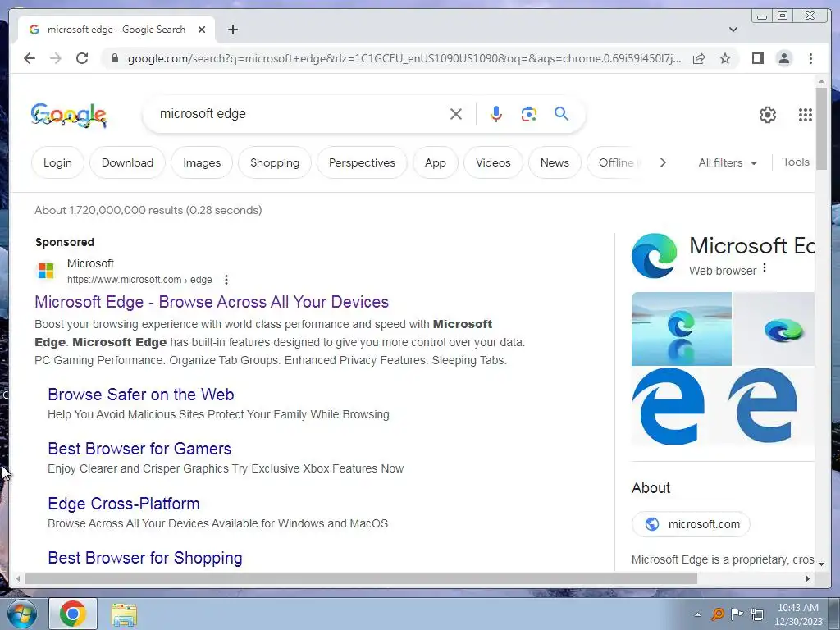Viewport: 840px width, 630px height.
Task: Open the Action Center flag icon
Action: tap(737, 614)
